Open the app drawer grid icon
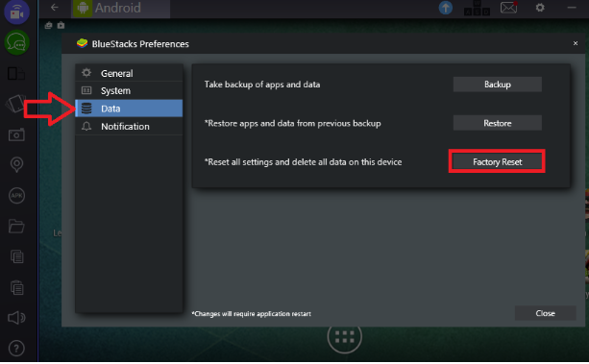 pos(344,337)
